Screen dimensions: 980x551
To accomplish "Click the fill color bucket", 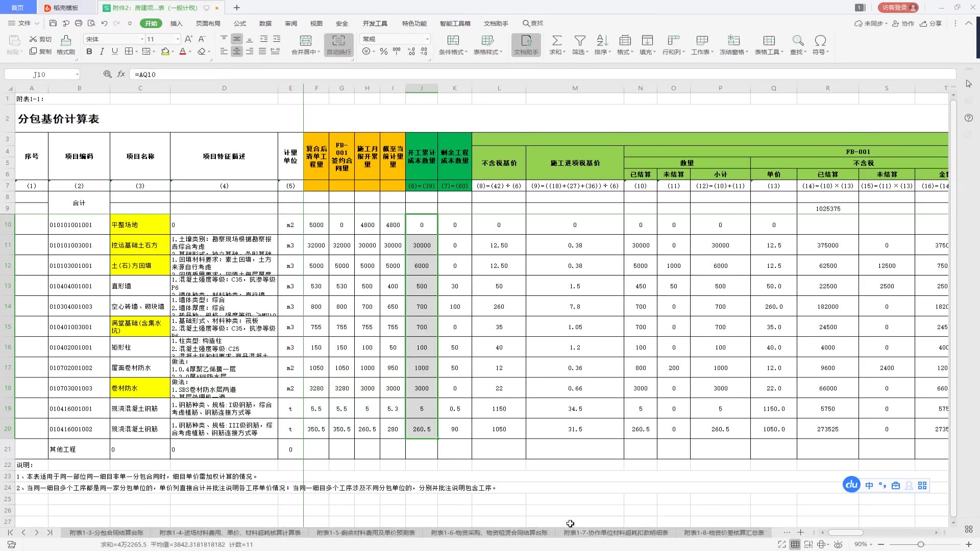I will click(165, 52).
